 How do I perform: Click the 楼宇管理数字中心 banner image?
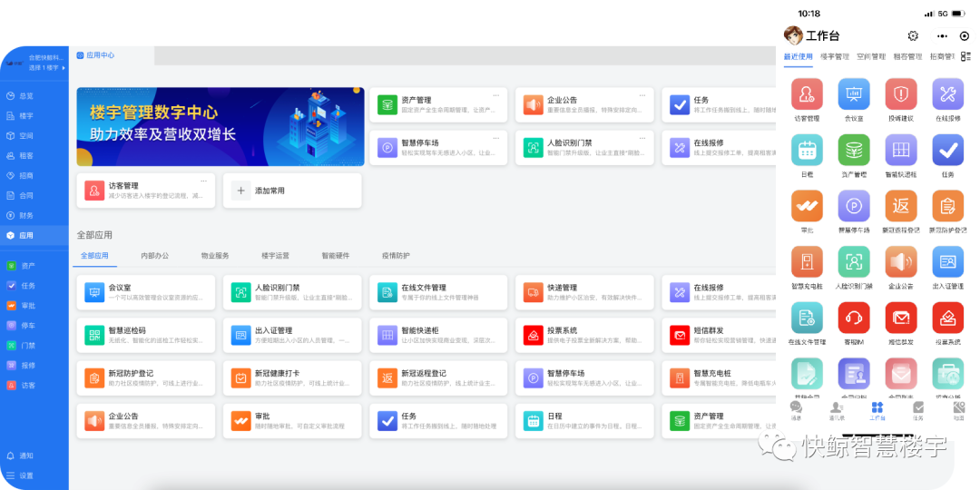point(220,127)
